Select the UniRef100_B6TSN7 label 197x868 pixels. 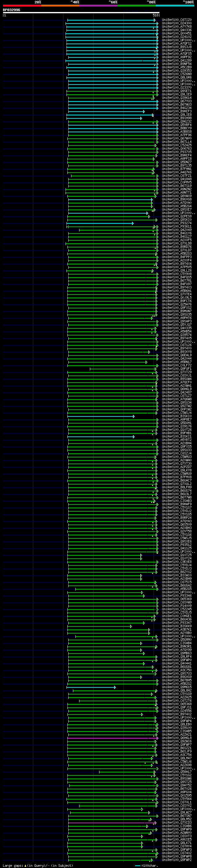click(176, 816)
